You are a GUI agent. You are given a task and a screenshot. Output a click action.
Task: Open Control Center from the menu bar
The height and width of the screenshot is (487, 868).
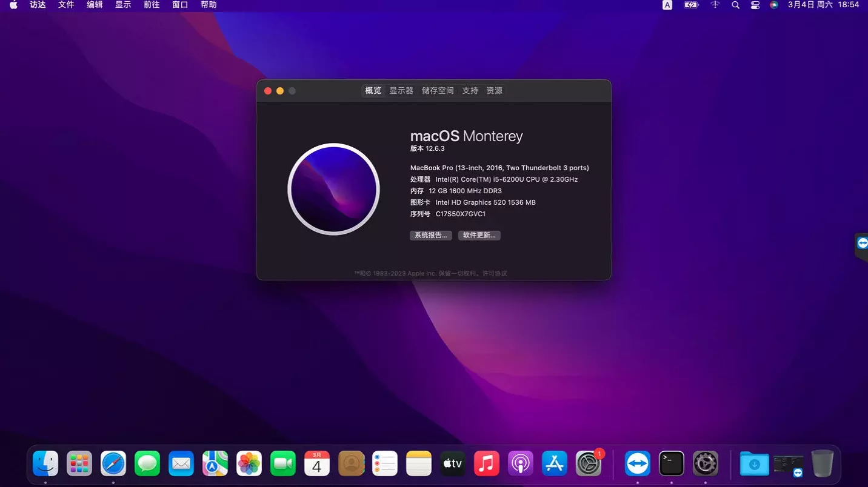pyautogui.click(x=755, y=5)
